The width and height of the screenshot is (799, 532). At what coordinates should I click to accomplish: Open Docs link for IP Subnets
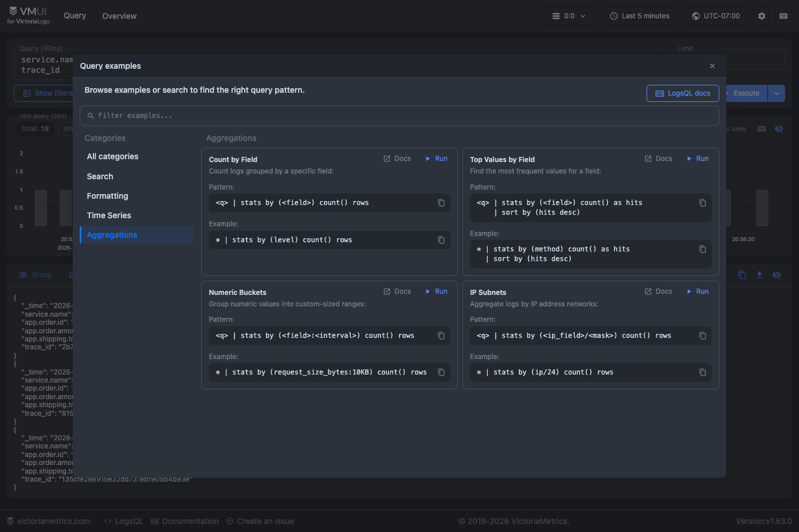click(658, 291)
